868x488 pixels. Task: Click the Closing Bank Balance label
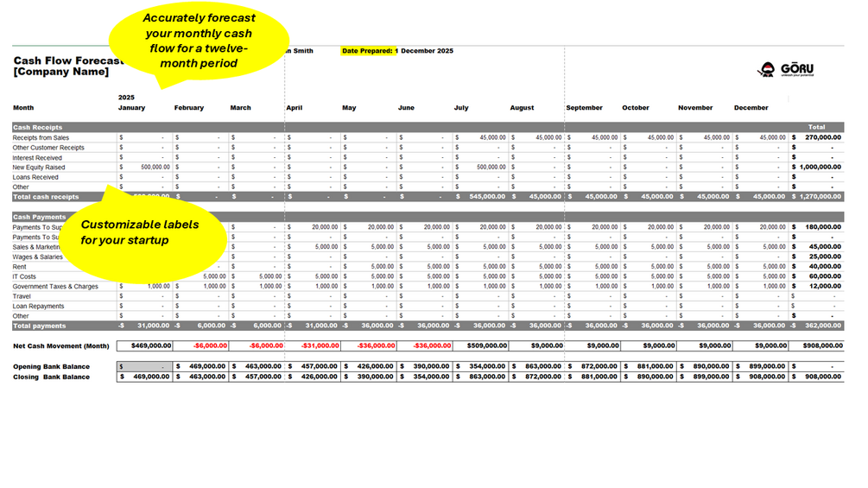pyautogui.click(x=52, y=377)
